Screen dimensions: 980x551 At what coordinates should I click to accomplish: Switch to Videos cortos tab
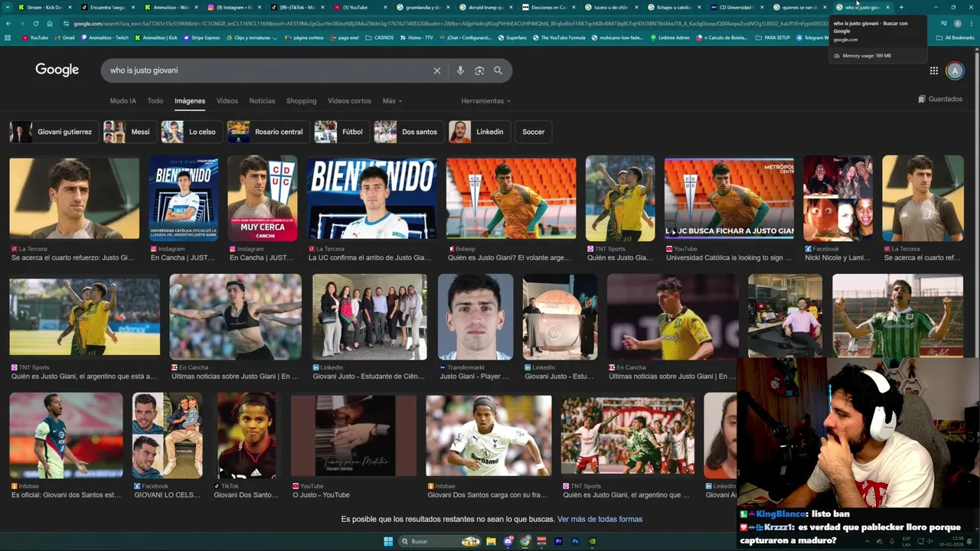349,101
